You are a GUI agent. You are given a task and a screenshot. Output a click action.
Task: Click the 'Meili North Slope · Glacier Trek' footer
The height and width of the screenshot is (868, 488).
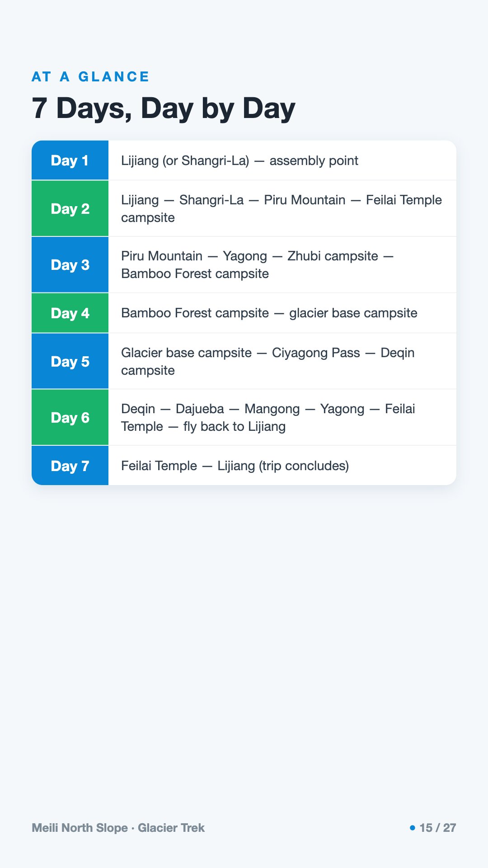coord(118,828)
